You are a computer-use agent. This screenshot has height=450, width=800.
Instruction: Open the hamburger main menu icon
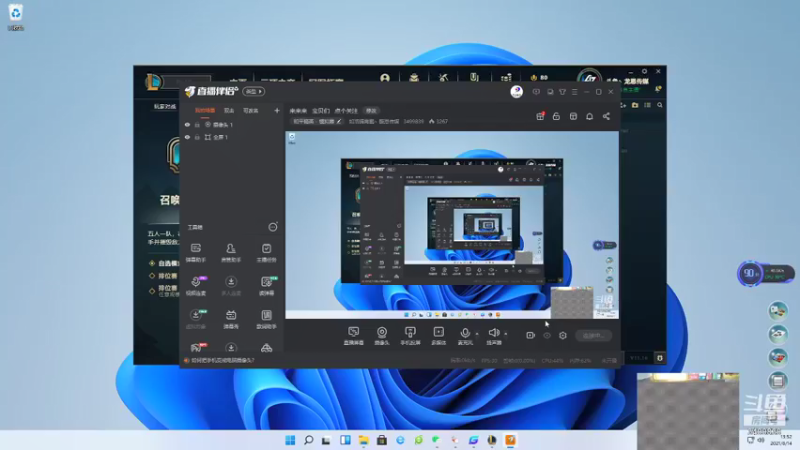574,92
